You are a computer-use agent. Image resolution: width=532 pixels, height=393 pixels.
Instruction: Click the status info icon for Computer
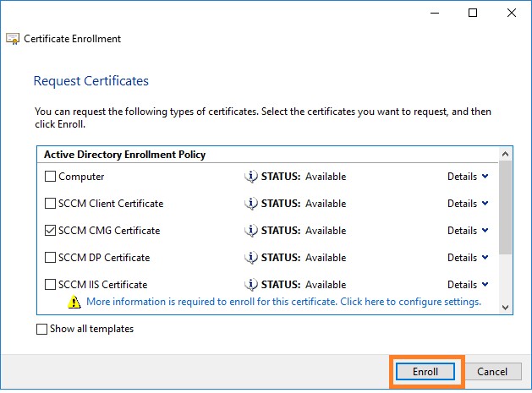point(251,177)
